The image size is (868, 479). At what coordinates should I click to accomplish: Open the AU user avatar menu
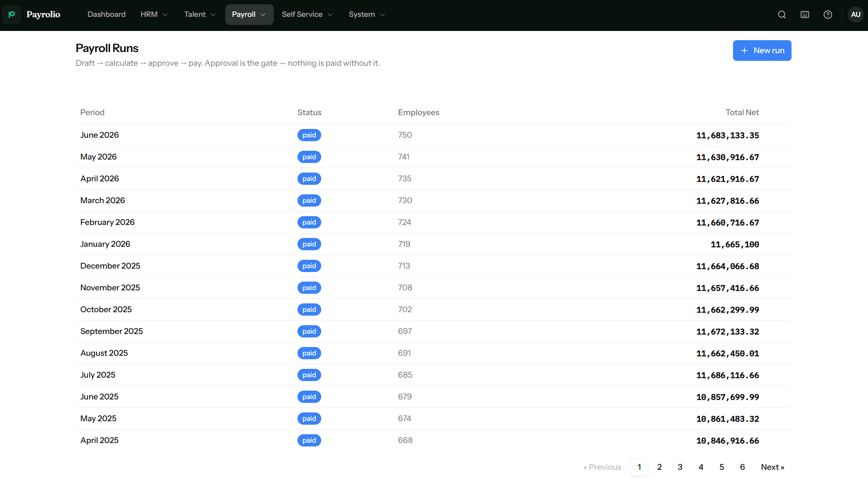[856, 15]
